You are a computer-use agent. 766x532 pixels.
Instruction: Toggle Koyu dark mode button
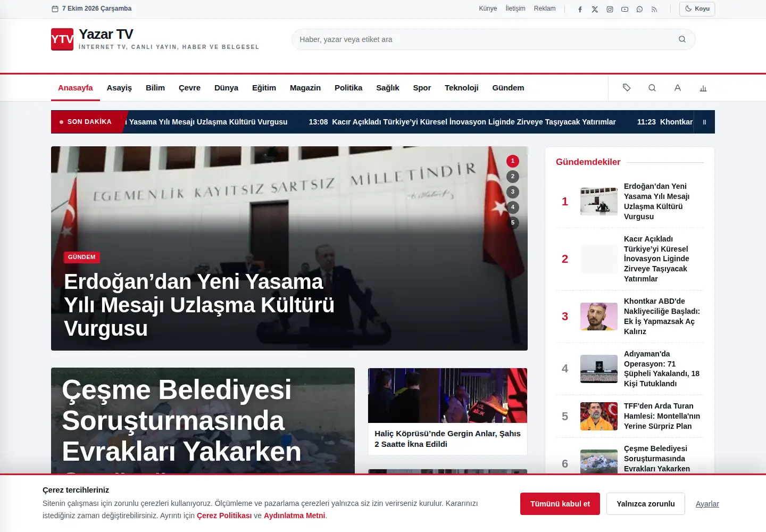(x=697, y=9)
